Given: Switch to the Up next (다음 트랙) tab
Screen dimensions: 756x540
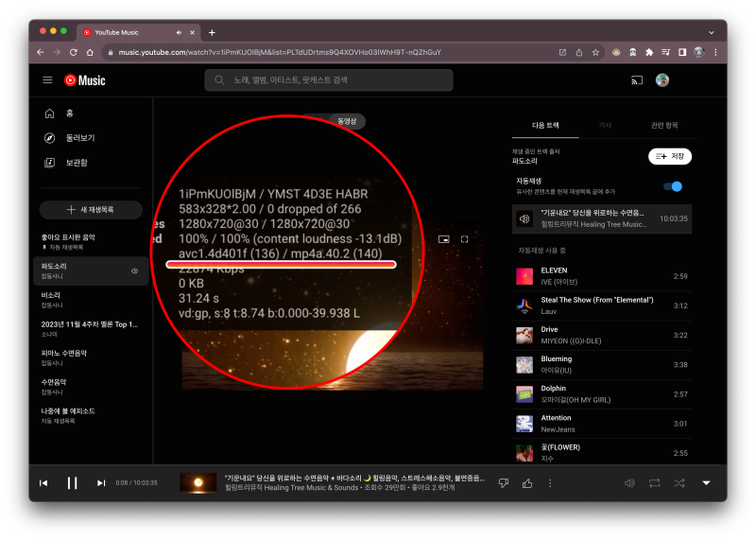Looking at the screenshot, I should (x=545, y=126).
